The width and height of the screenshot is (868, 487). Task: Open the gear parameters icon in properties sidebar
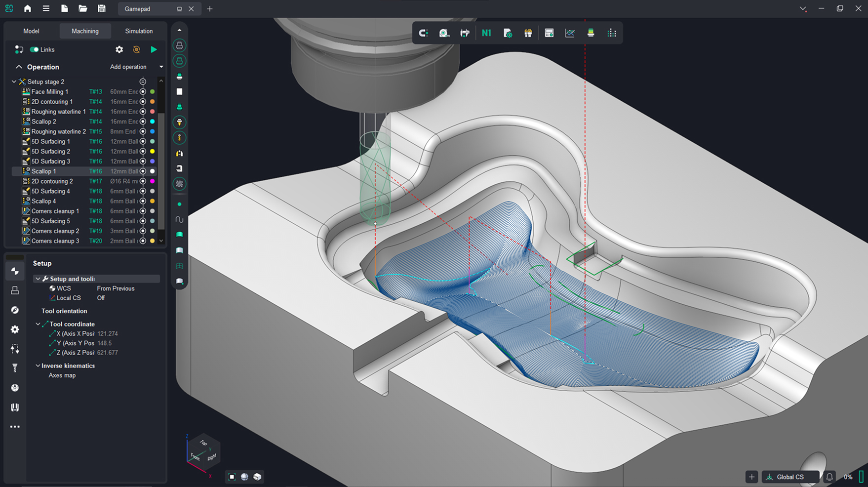pyautogui.click(x=15, y=329)
